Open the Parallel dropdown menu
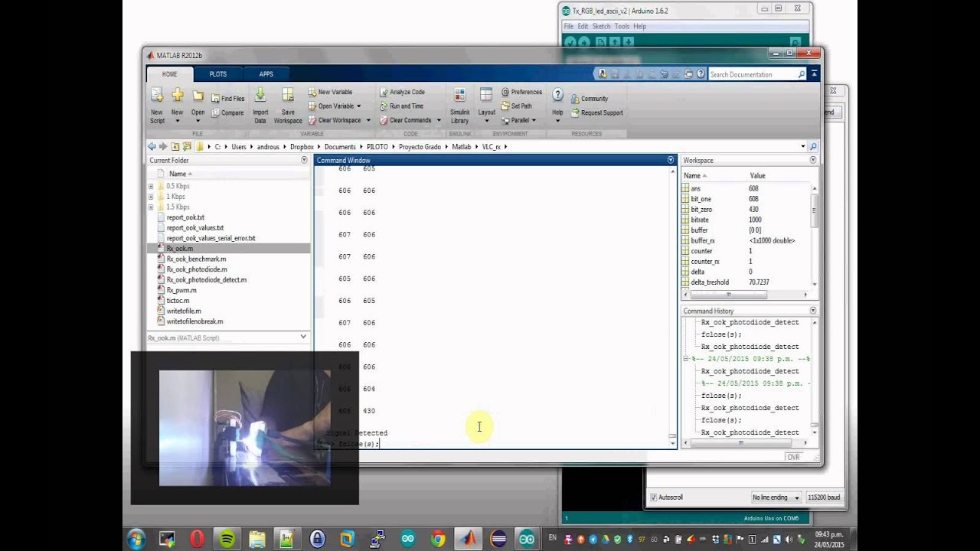The width and height of the screenshot is (980, 551). point(518,120)
